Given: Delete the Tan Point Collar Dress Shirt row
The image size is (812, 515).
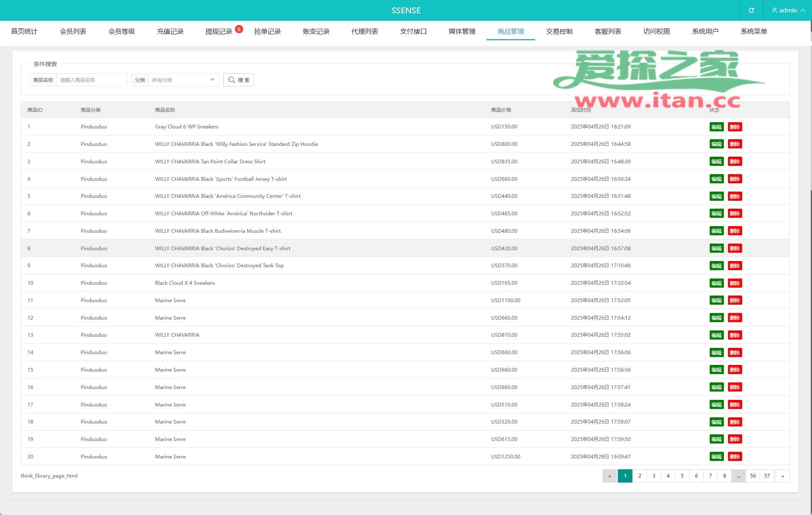Looking at the screenshot, I should click(735, 162).
